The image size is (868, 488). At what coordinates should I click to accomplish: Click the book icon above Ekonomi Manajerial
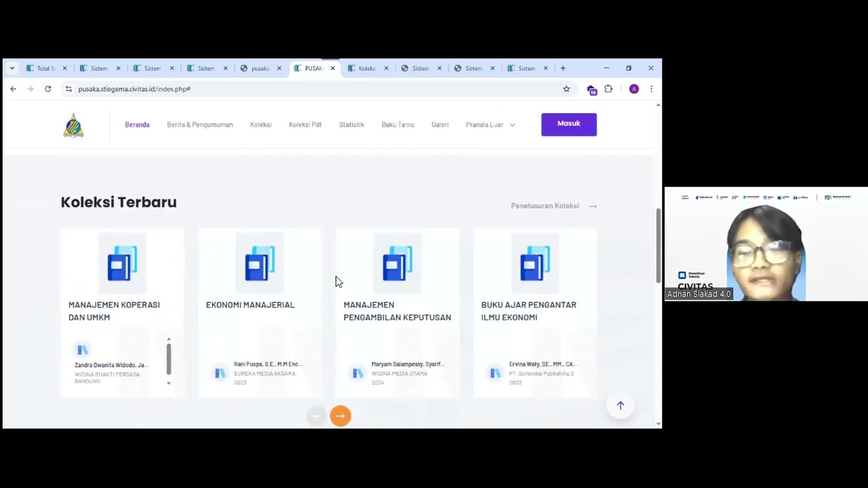coord(260,263)
